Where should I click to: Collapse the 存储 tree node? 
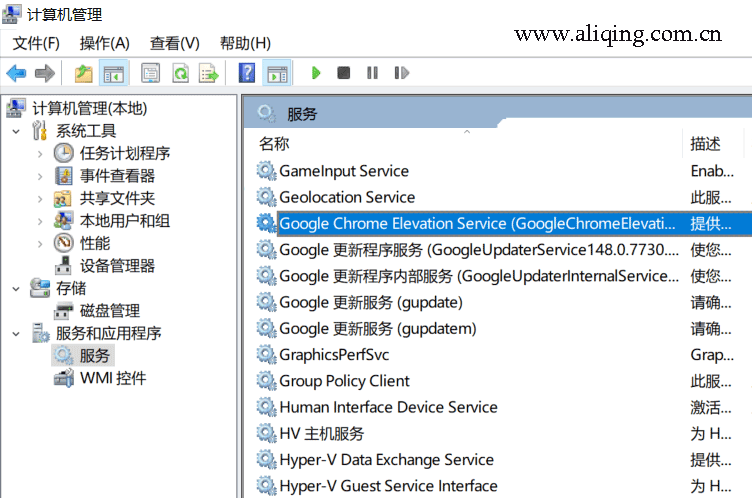click(16, 288)
